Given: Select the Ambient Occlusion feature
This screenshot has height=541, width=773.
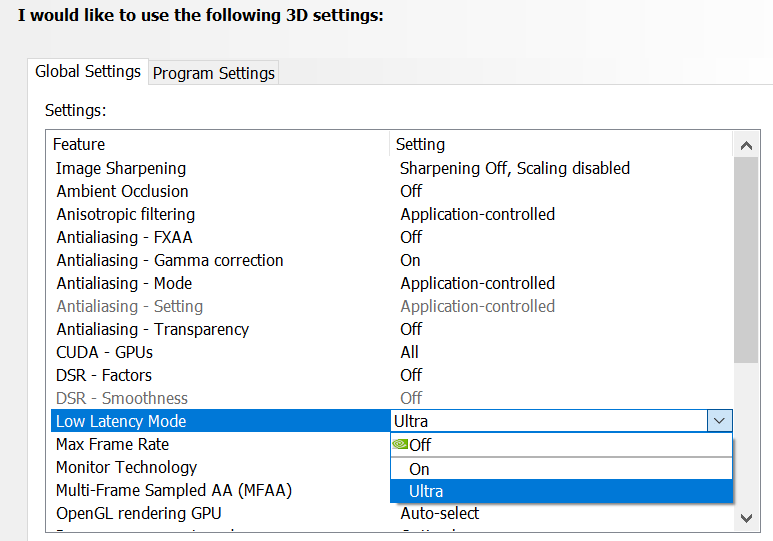Looking at the screenshot, I should (122, 191).
